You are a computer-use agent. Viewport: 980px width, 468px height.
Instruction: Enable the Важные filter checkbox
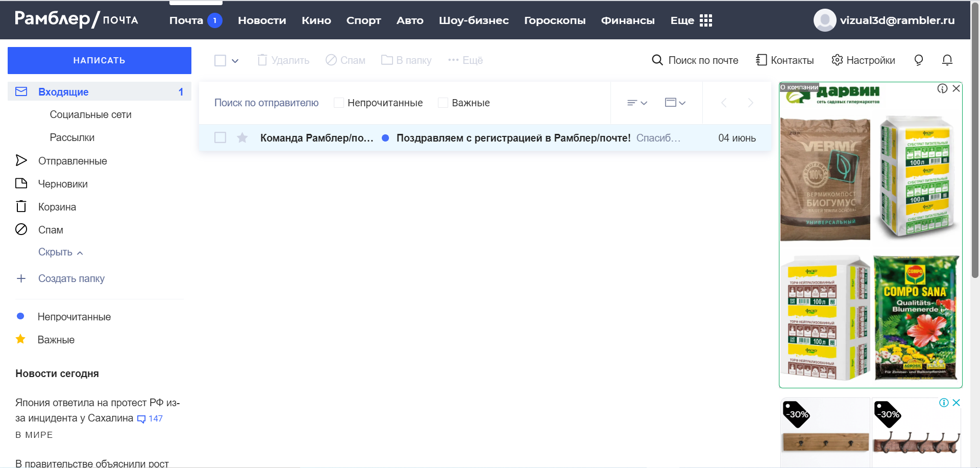pos(443,103)
